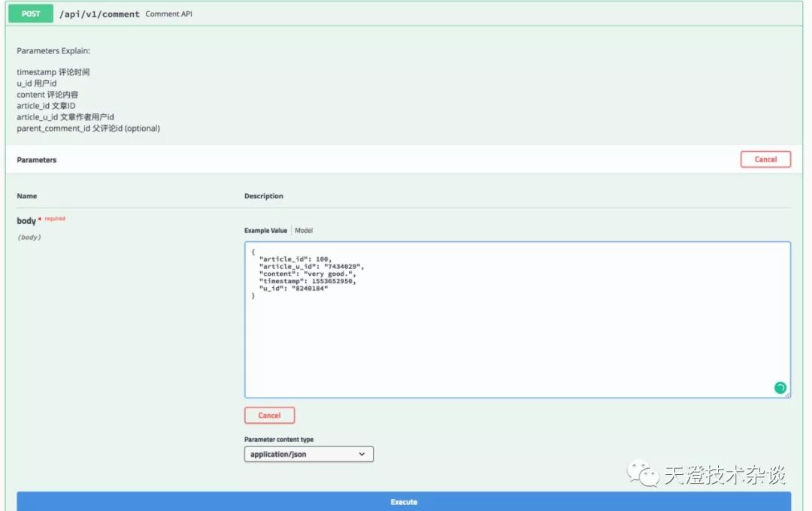Click the Parameters section heading
The height and width of the screenshot is (511, 812).
pyautogui.click(x=37, y=160)
